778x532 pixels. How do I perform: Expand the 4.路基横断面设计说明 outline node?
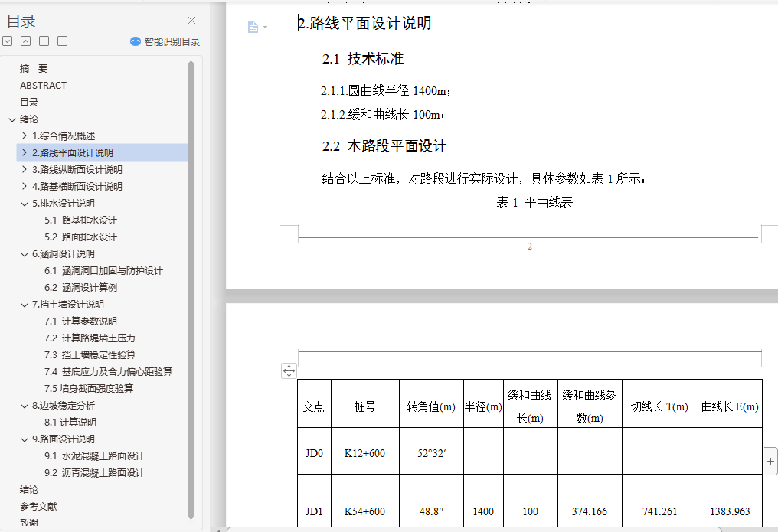point(25,186)
